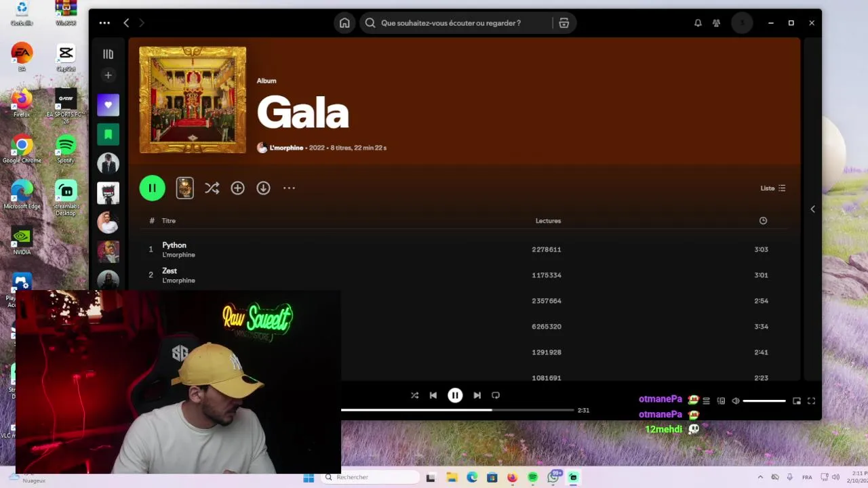
Task: Save Gala to Your Library
Action: pos(237,188)
